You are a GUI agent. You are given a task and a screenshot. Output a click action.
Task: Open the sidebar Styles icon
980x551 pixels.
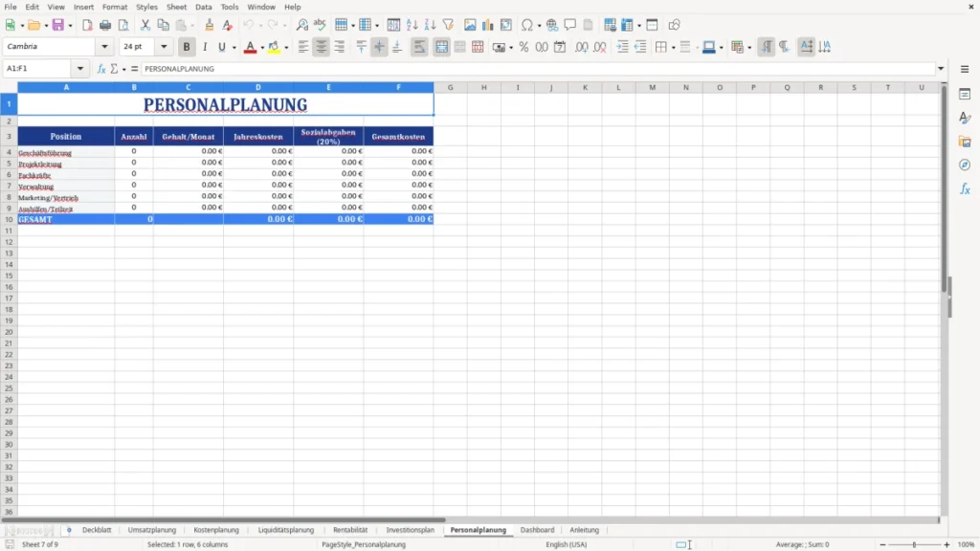965,118
